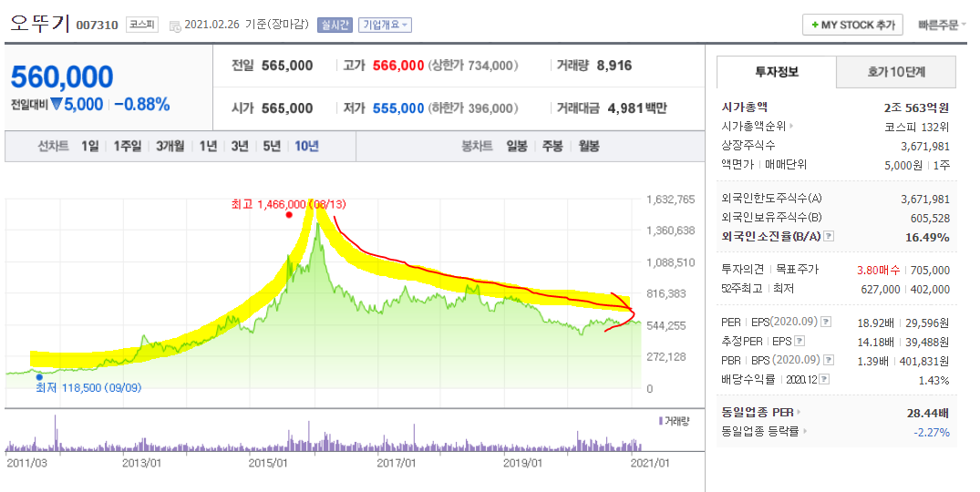Click the arrow next to 동일업종 등락률
This screenshot has height=492, width=980.
pyautogui.click(x=805, y=432)
